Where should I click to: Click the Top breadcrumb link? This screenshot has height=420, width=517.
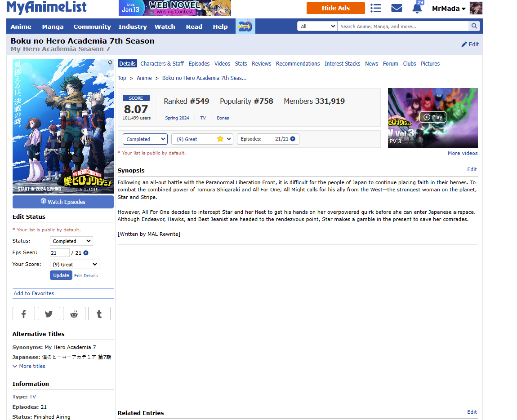point(122,78)
